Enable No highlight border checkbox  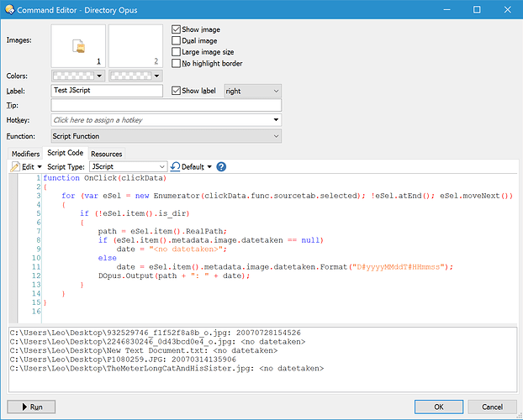point(176,63)
